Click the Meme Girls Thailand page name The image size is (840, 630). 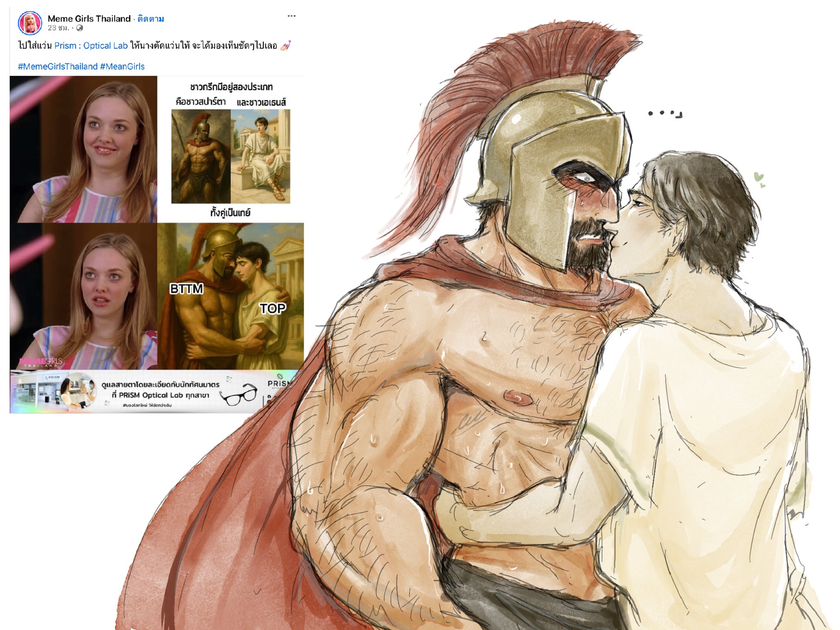tap(89, 18)
